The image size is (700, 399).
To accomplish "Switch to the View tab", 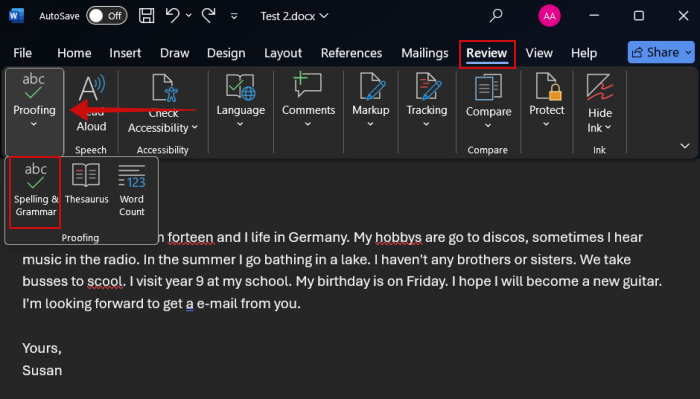I will pyautogui.click(x=539, y=53).
